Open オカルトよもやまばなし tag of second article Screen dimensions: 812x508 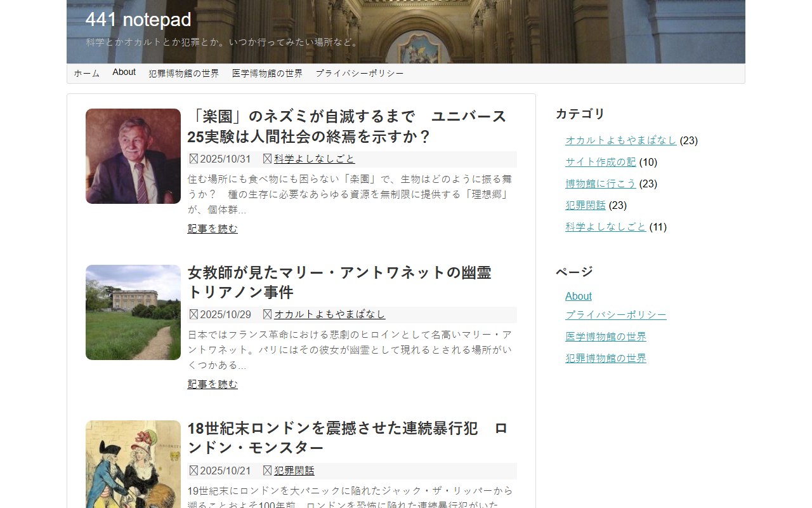[330, 314]
